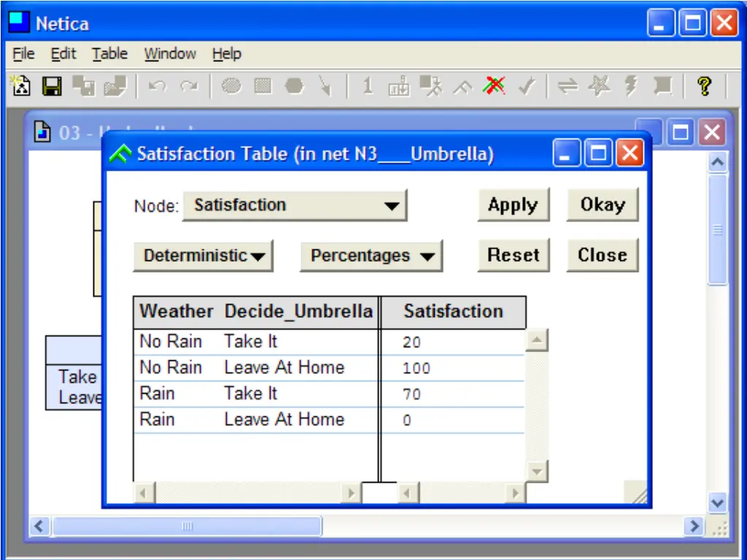Click the table with down-arrow toolbar icon
This screenshot has height=560, width=747.
pyautogui.click(x=399, y=86)
